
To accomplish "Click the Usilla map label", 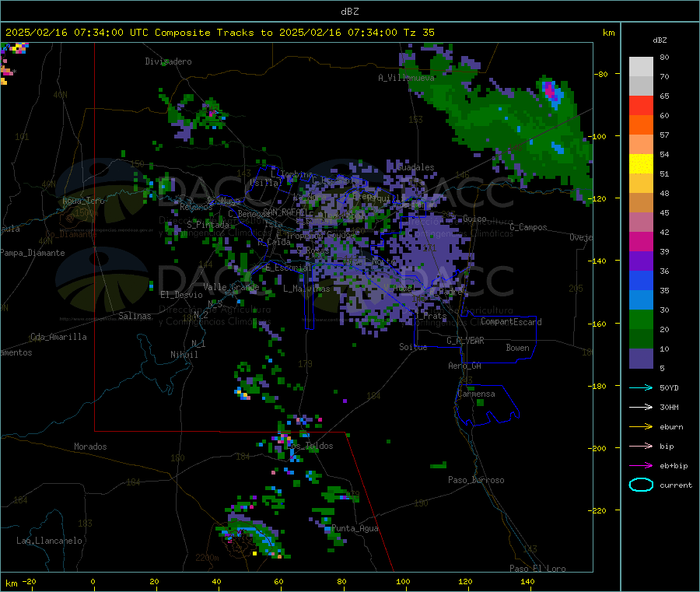I will 266,183.
